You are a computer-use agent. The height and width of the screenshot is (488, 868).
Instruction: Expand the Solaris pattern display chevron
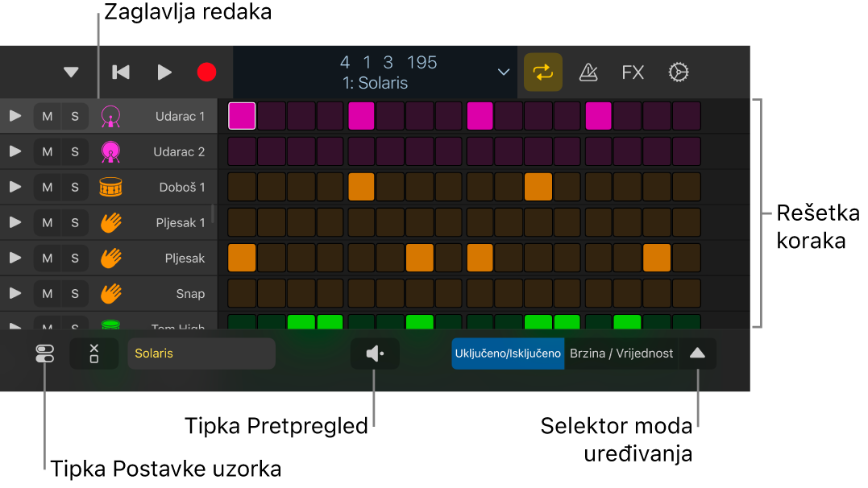[503, 72]
